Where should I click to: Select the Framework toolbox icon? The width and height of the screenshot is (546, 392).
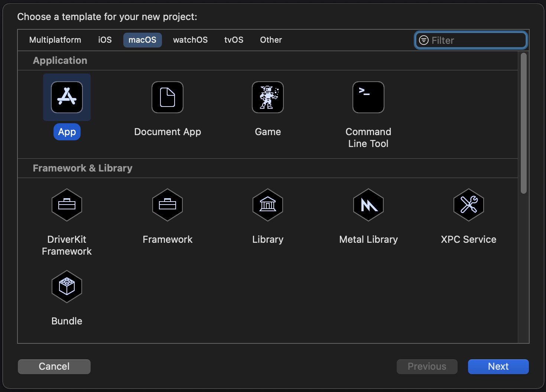[x=168, y=205]
